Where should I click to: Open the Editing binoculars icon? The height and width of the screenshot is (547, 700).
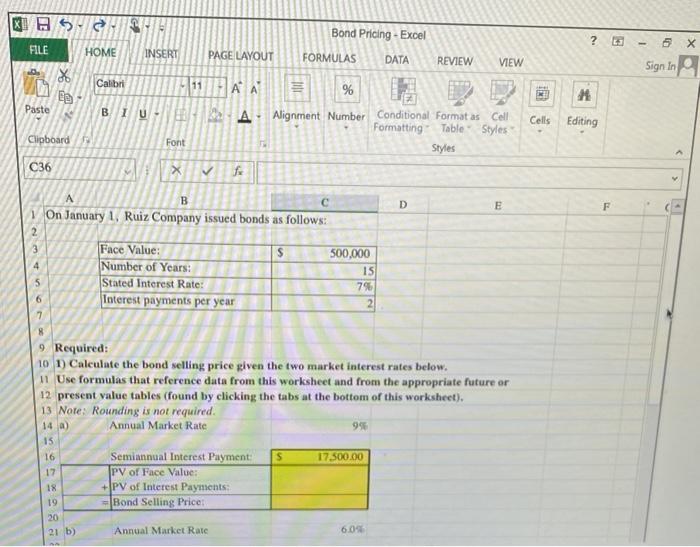click(x=584, y=95)
